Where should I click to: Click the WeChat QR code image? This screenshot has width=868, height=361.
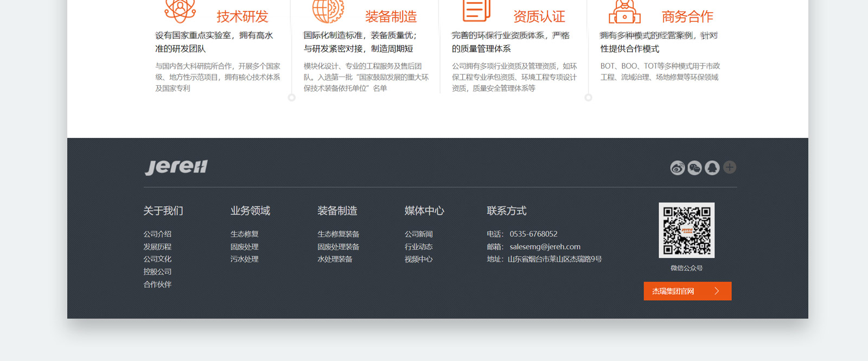coord(686,230)
